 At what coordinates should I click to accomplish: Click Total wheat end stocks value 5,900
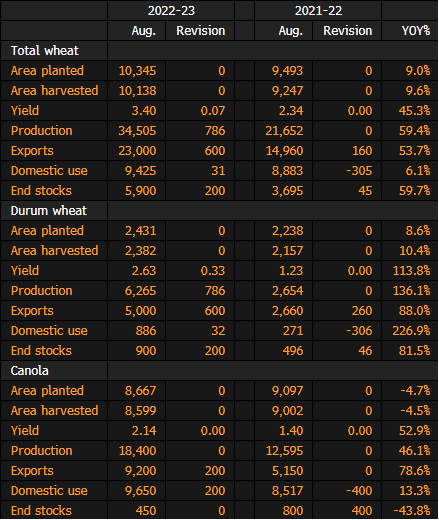(x=140, y=191)
